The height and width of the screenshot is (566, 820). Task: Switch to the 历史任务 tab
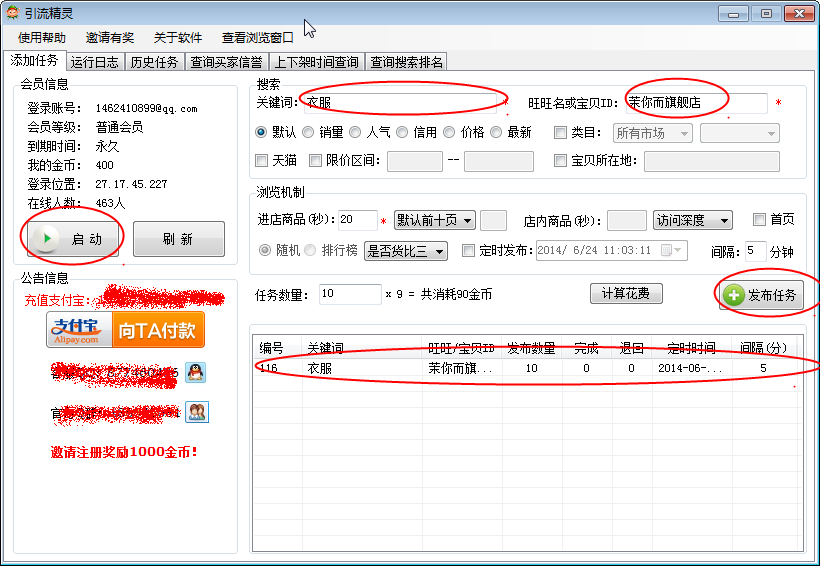(154, 62)
